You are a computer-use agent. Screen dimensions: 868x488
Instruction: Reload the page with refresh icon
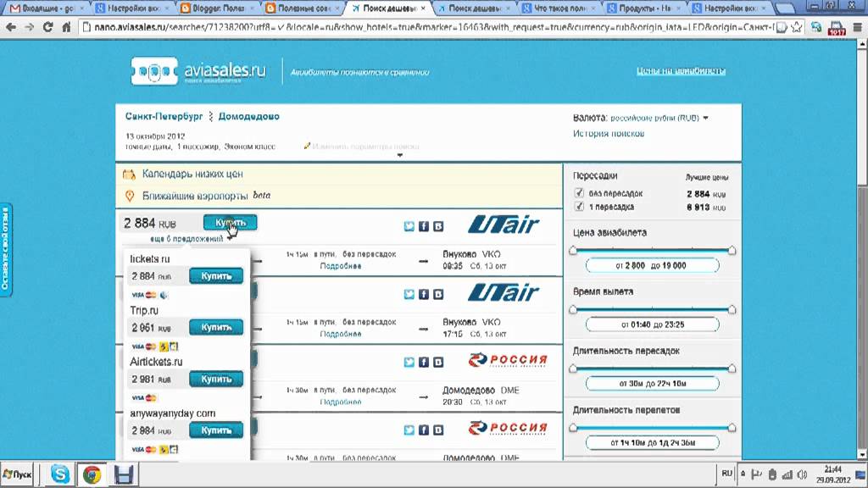pyautogui.click(x=47, y=27)
